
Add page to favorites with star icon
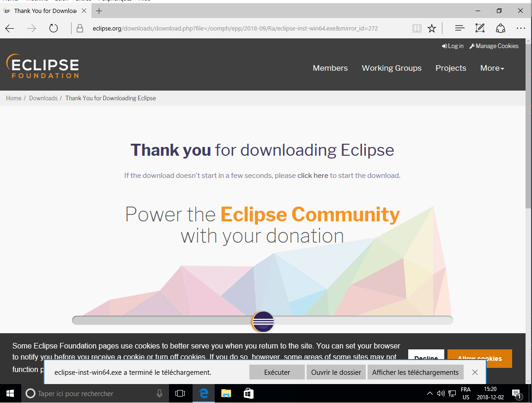click(x=432, y=28)
